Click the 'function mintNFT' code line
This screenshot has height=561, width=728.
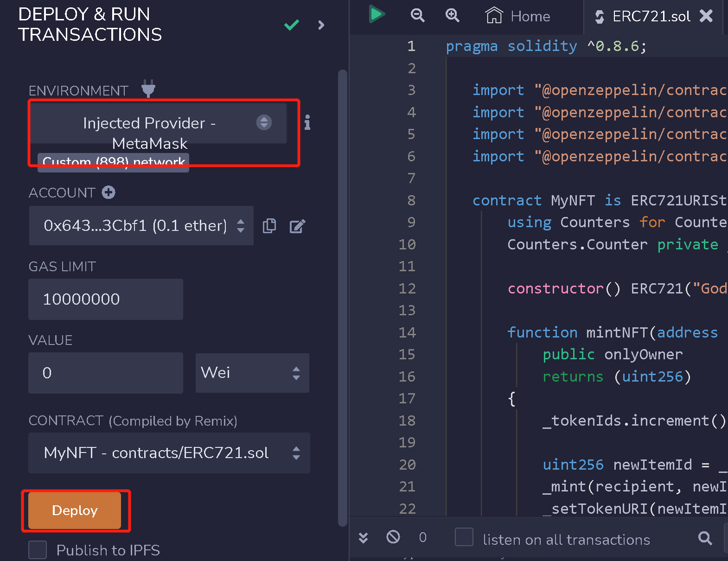coord(612,332)
